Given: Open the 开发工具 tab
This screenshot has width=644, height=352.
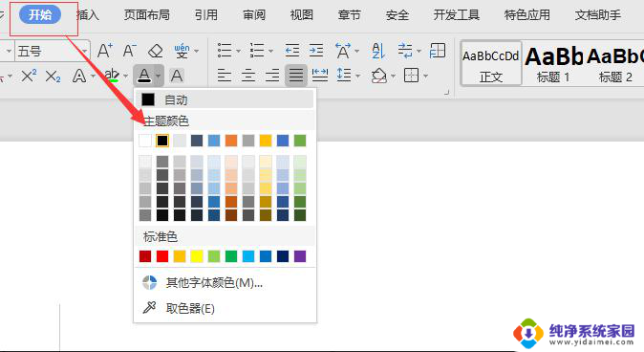Looking at the screenshot, I should tap(457, 15).
